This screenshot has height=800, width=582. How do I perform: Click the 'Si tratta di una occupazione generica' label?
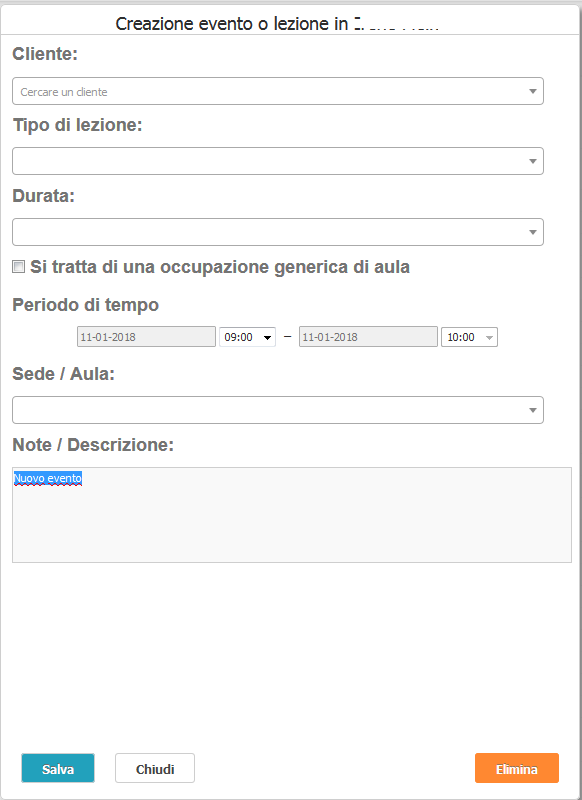(x=220, y=267)
